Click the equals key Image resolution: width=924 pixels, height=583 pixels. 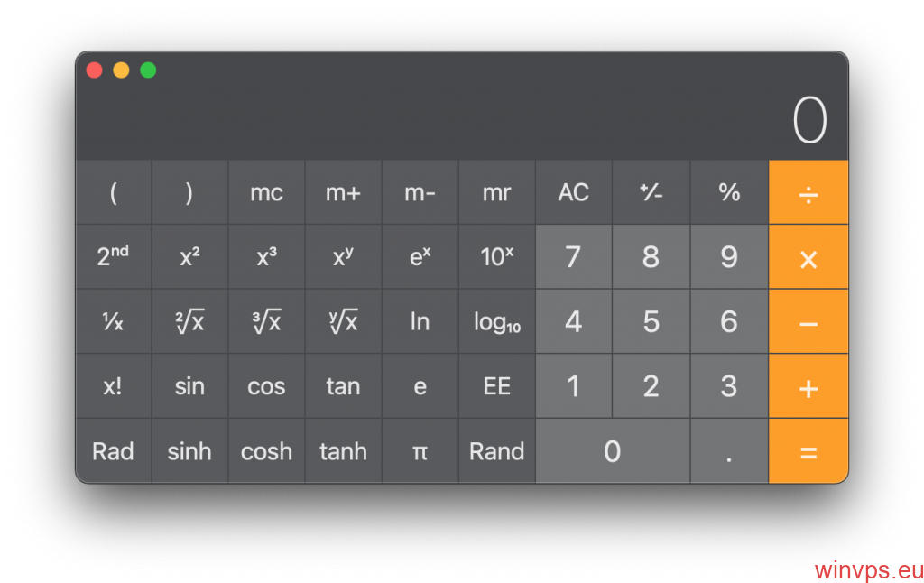coord(808,451)
